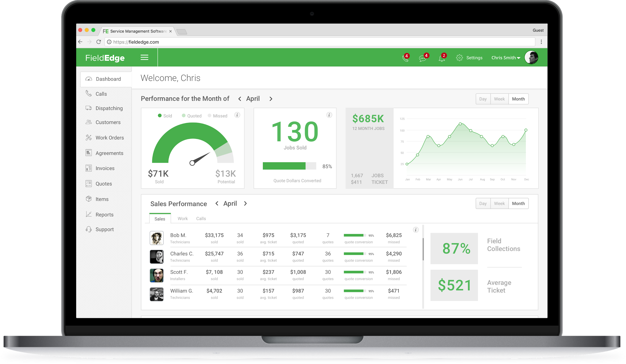Open browser three-dot menu
626x364 pixels.
[541, 42]
